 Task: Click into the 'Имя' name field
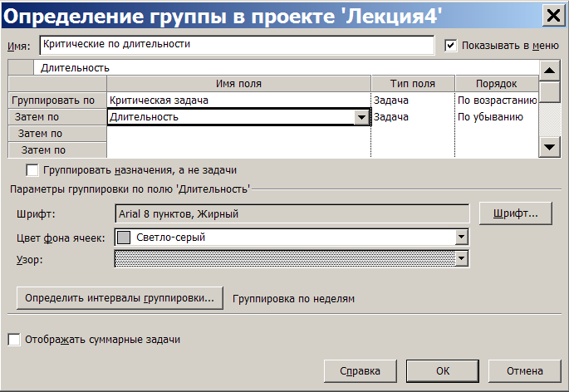pos(237,45)
